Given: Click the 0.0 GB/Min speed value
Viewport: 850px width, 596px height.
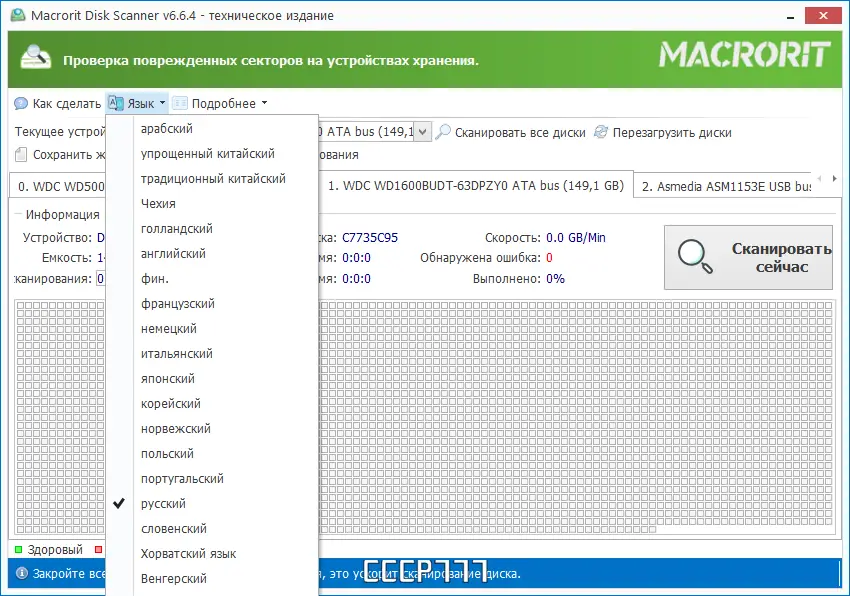Looking at the screenshot, I should click(x=576, y=238).
